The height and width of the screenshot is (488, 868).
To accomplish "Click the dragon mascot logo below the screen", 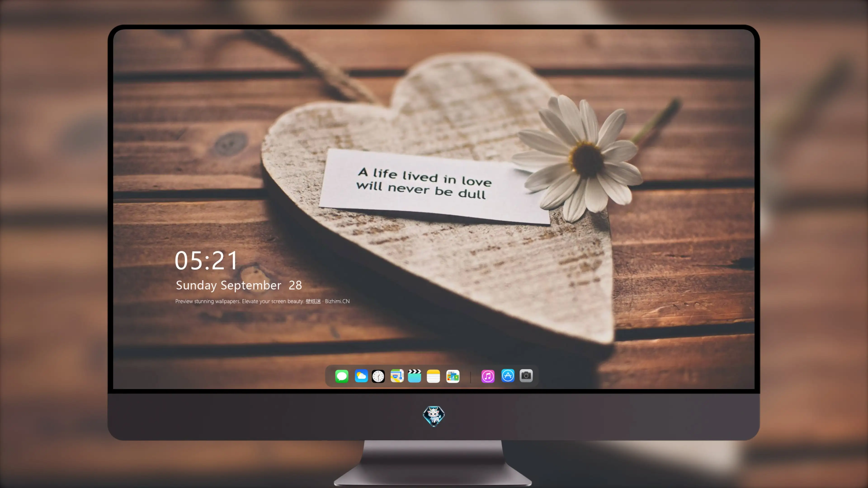I will [434, 416].
